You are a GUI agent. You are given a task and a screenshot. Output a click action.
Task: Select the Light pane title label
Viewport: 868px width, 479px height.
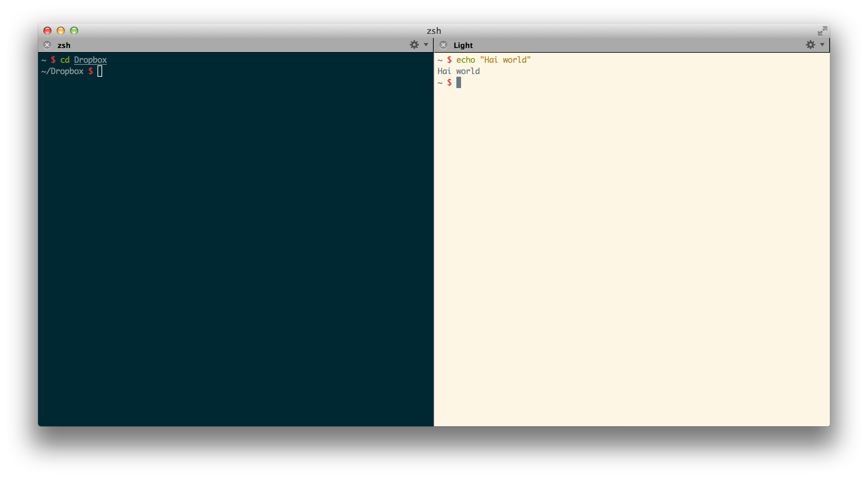tap(463, 45)
